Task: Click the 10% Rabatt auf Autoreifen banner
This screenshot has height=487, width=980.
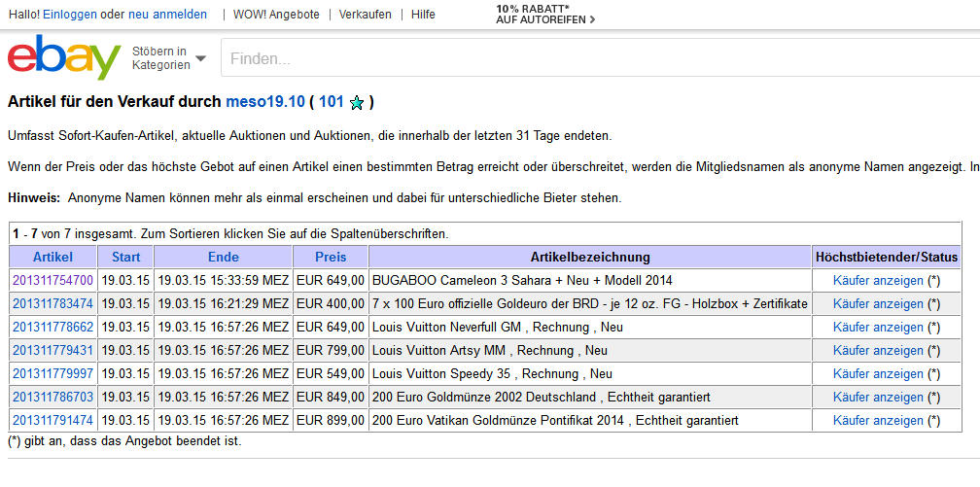Action: click(x=545, y=15)
